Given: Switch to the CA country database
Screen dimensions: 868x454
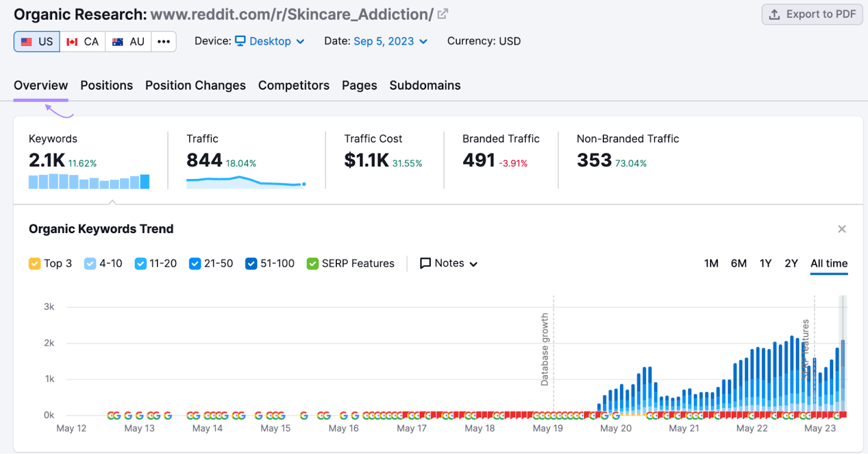Looking at the screenshot, I should point(82,42).
